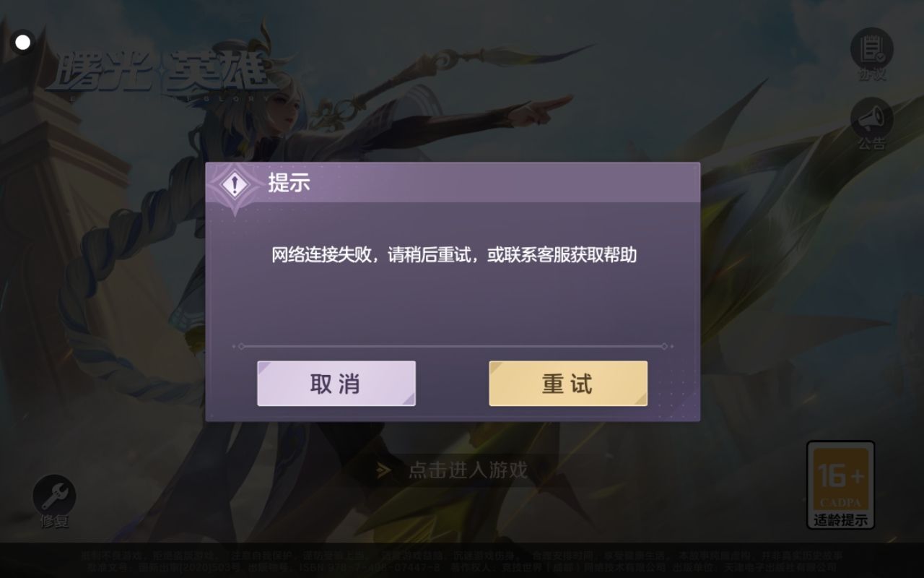
Task: Tap the white floating dot at top-left
Action: pyautogui.click(x=23, y=42)
